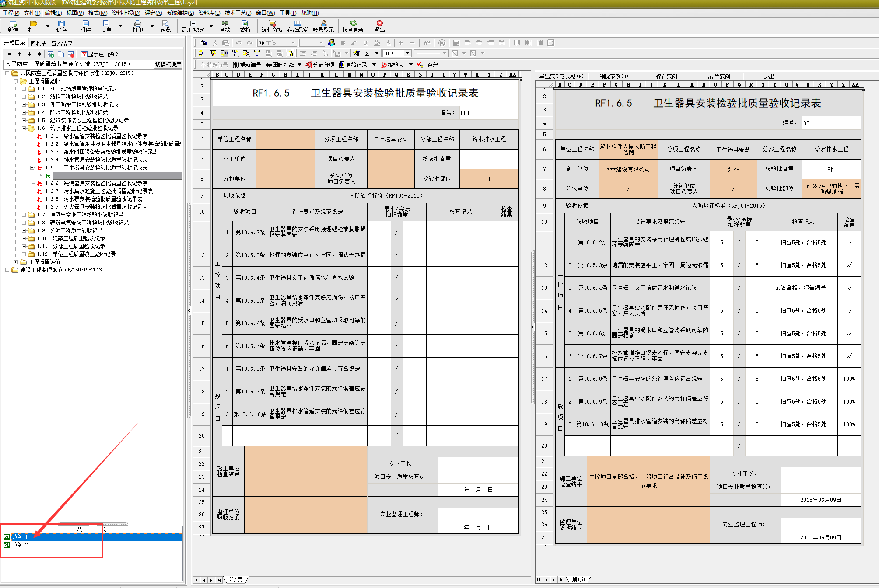Click the 信息 (Info) icon
The width and height of the screenshot is (879, 588).
point(106,26)
